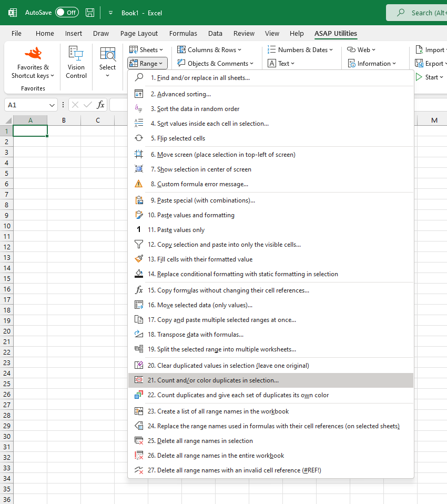Image resolution: width=447 pixels, height=504 pixels.
Task: Click the Create list of range names icon
Action: tap(139, 411)
